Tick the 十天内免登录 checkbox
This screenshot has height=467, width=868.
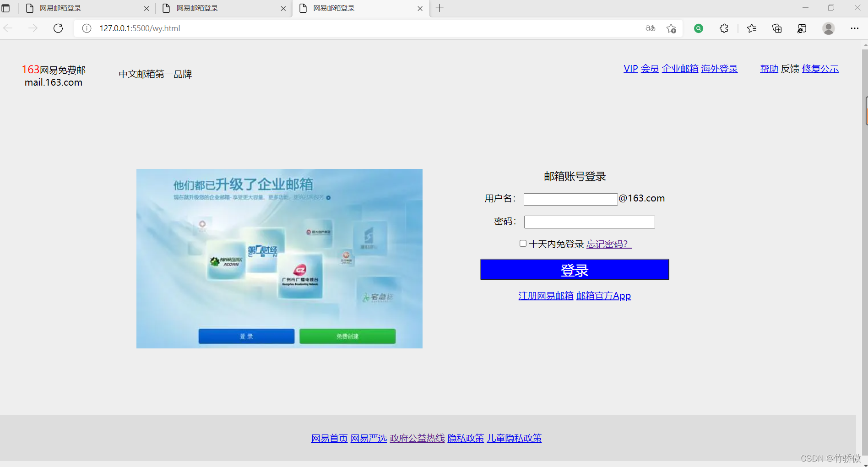523,244
